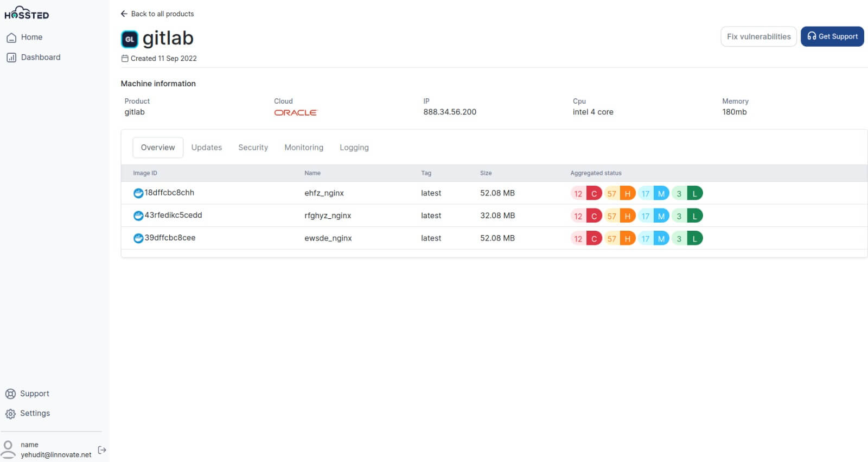Click red C critical badge for rfghyz_nginx
This screenshot has height=462, width=868.
click(594, 216)
